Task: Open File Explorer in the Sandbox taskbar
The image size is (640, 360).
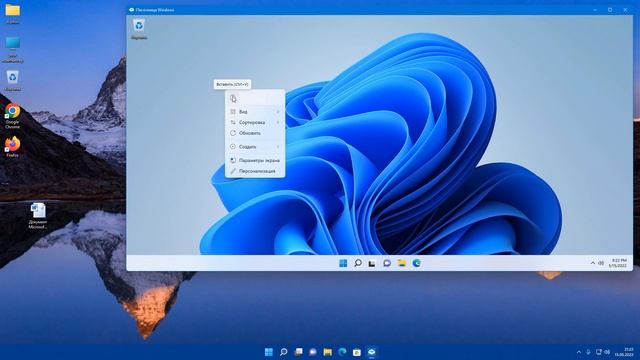Action: pos(402,263)
